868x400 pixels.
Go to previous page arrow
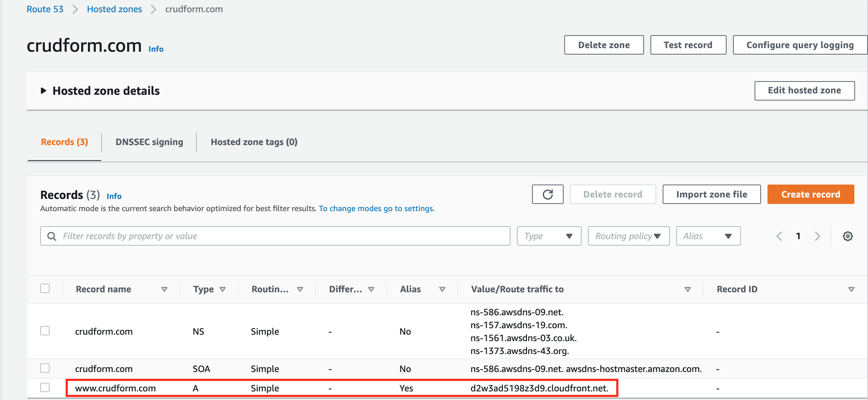pyautogui.click(x=779, y=236)
